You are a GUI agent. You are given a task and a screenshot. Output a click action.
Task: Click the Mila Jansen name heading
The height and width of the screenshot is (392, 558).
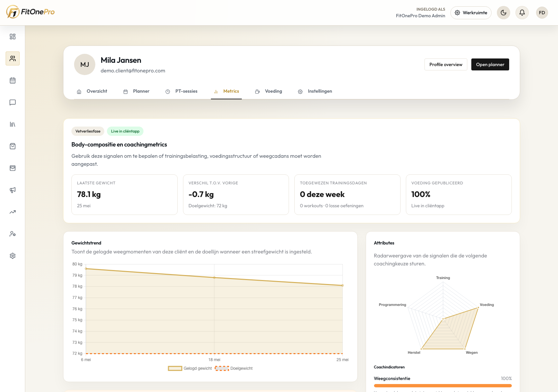pos(121,60)
